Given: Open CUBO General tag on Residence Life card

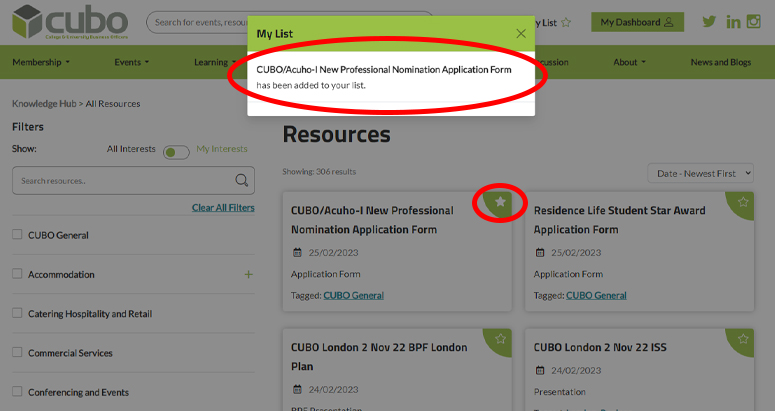Looking at the screenshot, I should (596, 295).
